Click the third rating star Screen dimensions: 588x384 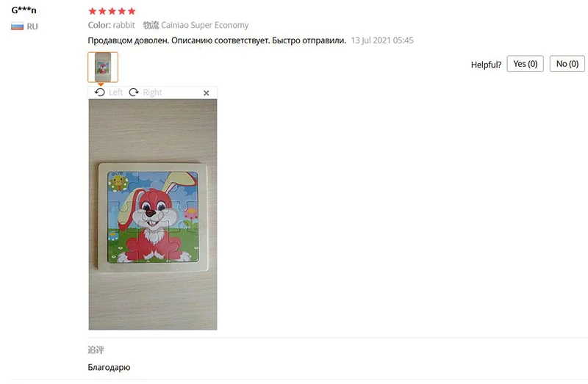click(112, 11)
